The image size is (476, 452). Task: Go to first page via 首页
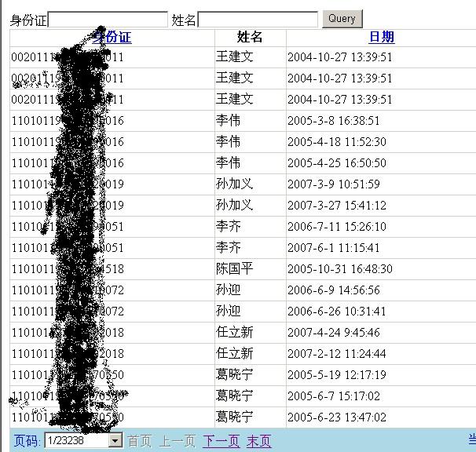(140, 441)
